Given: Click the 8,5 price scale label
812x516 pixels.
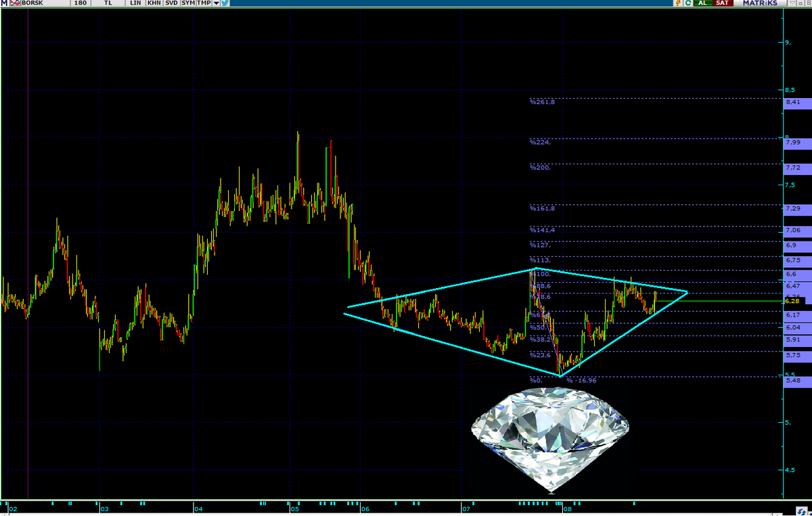Looking at the screenshot, I should coord(790,89).
